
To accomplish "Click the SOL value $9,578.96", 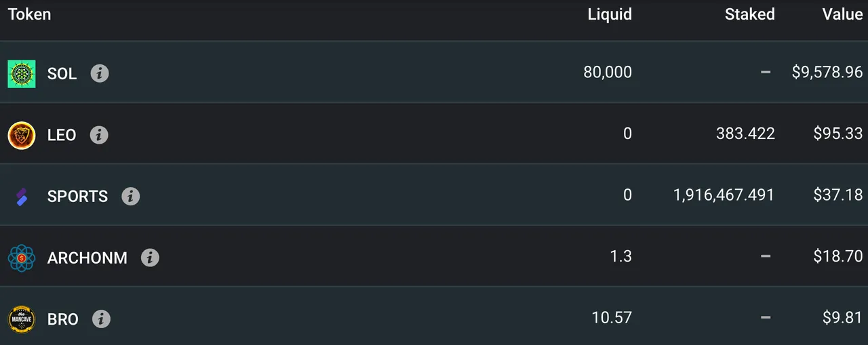I will pos(827,72).
